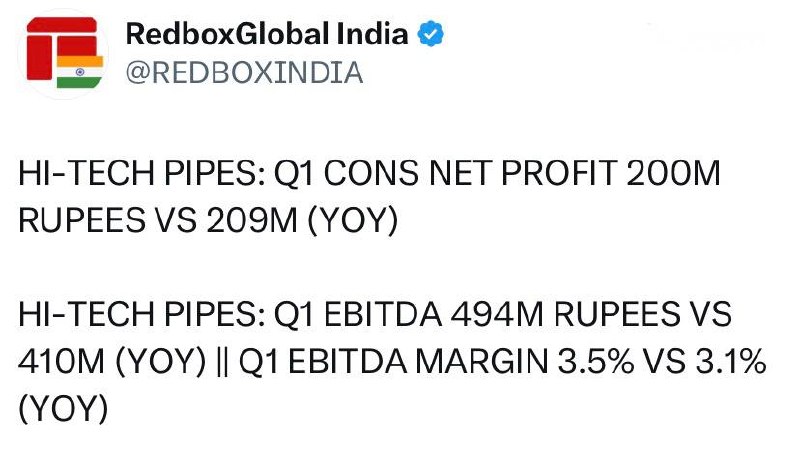Open the RedboxGlobal India profile avatar

click(x=63, y=54)
